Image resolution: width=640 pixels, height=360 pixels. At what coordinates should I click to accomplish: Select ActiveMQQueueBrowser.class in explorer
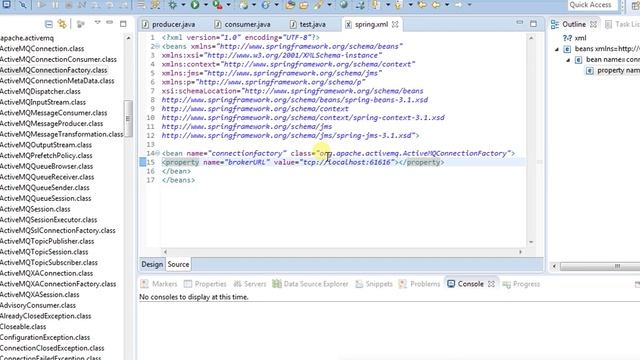(x=47, y=166)
